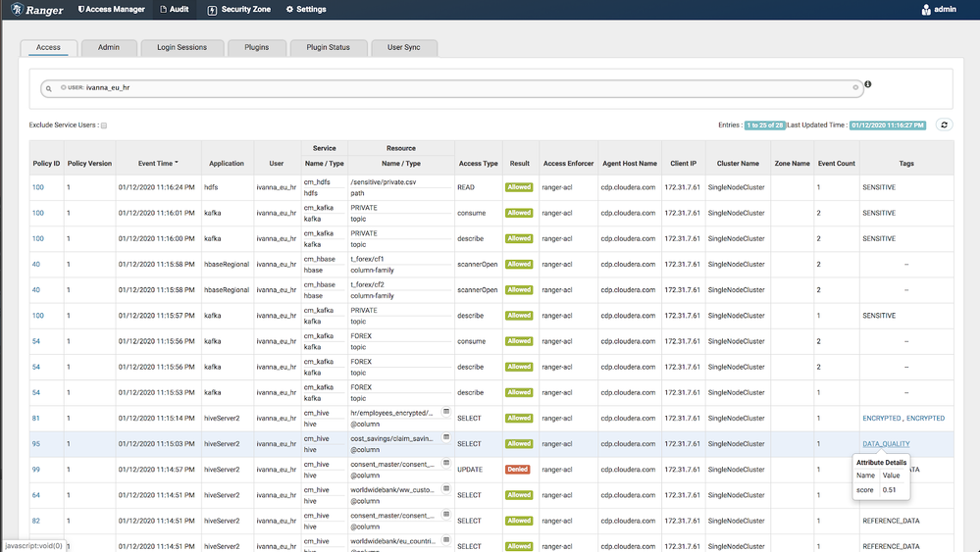
Task: Clear the search field with the x icon
Action: pos(855,88)
